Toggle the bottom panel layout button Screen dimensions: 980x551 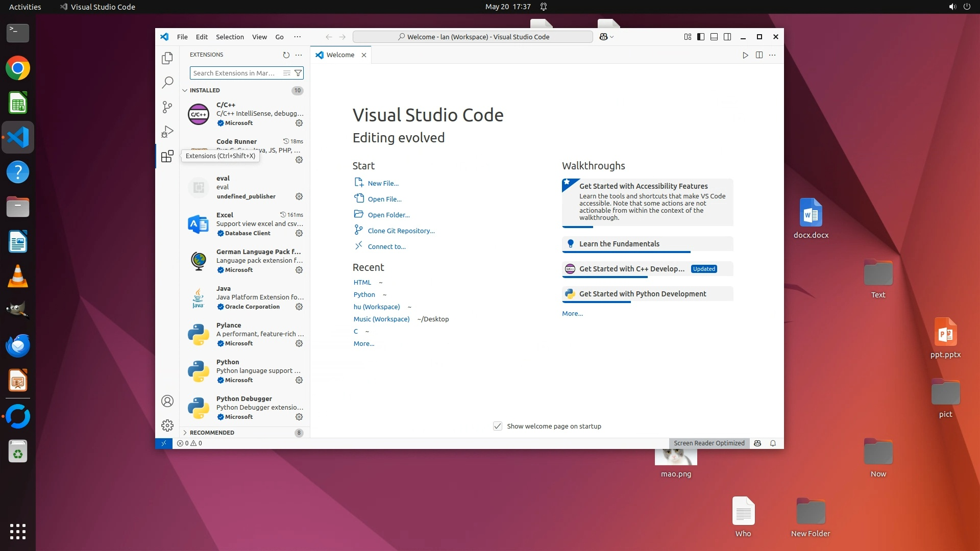click(714, 37)
